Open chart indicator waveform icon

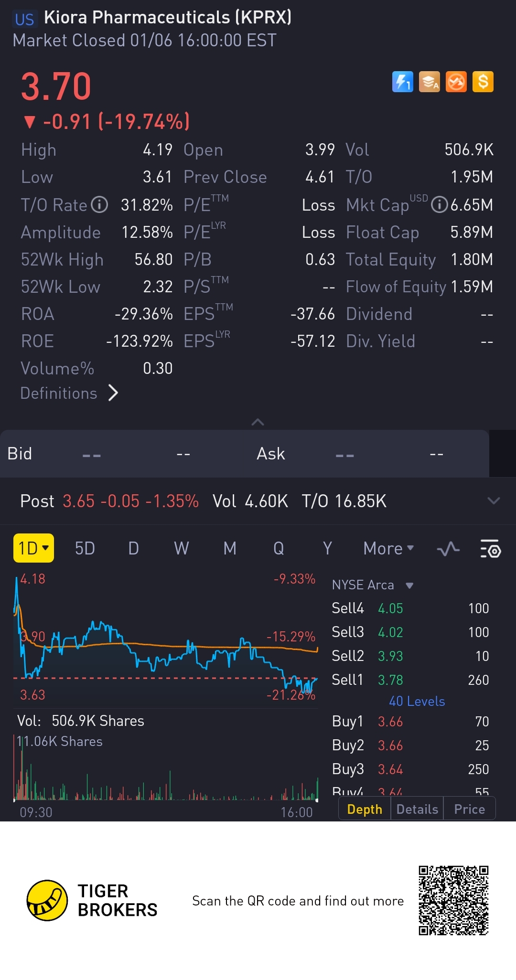(x=448, y=549)
